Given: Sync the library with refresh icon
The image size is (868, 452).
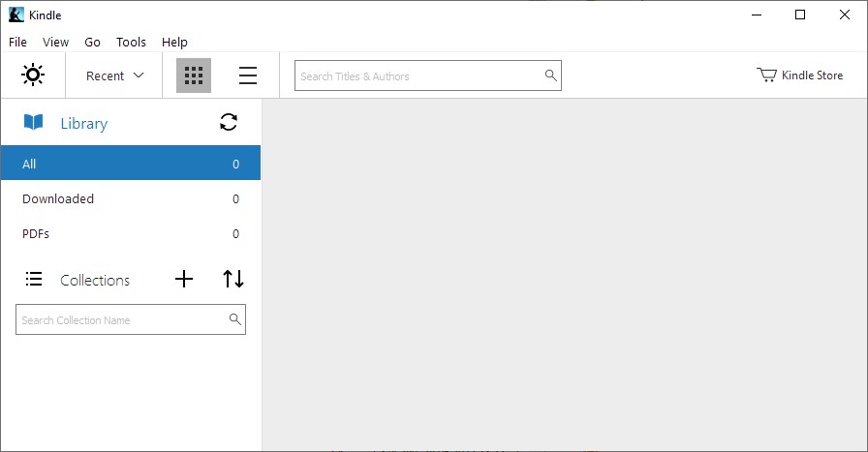Looking at the screenshot, I should click(x=229, y=122).
